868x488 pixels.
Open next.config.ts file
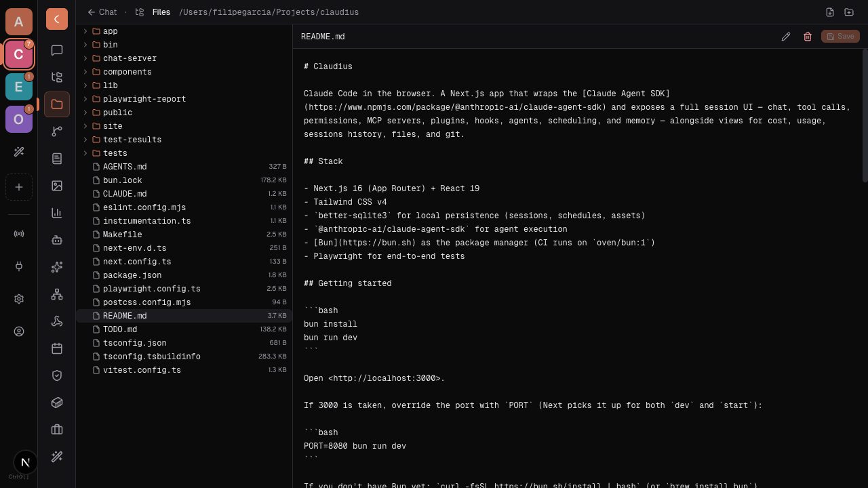pos(184,262)
